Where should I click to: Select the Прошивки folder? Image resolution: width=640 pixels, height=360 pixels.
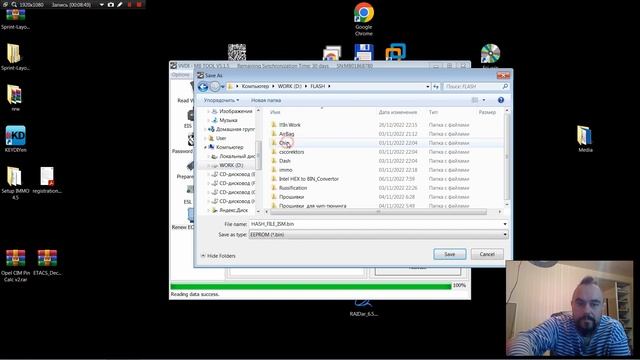(291, 197)
